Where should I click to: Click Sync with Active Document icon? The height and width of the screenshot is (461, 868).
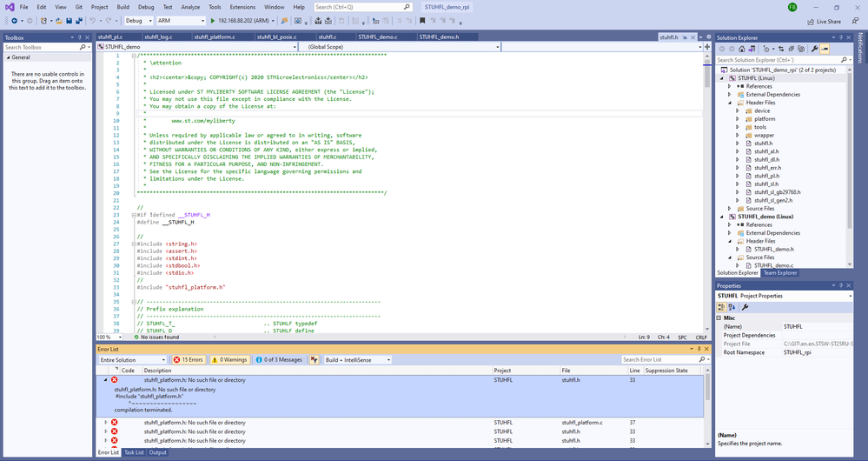coord(781,49)
